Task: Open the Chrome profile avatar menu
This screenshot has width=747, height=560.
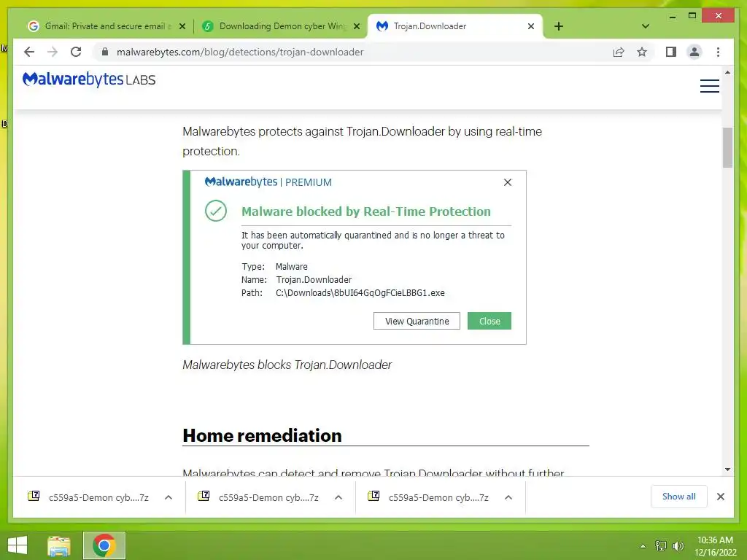Action: pyautogui.click(x=694, y=52)
